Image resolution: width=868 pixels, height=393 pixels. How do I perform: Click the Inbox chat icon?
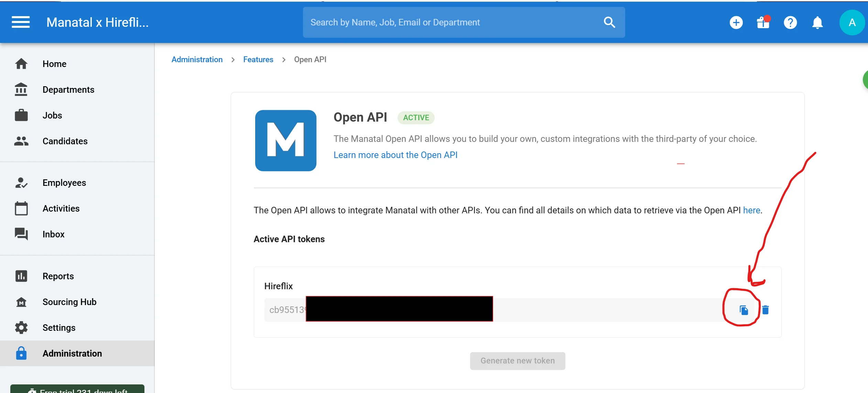tap(21, 234)
